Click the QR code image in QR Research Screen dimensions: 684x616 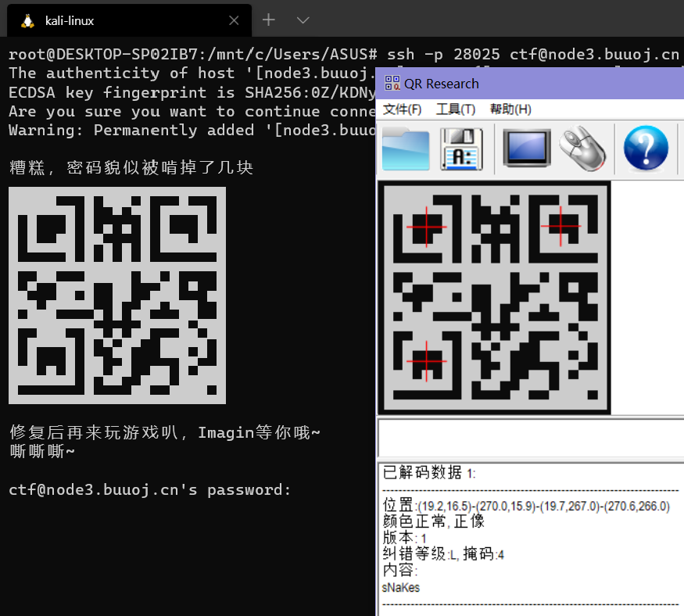pos(494,298)
